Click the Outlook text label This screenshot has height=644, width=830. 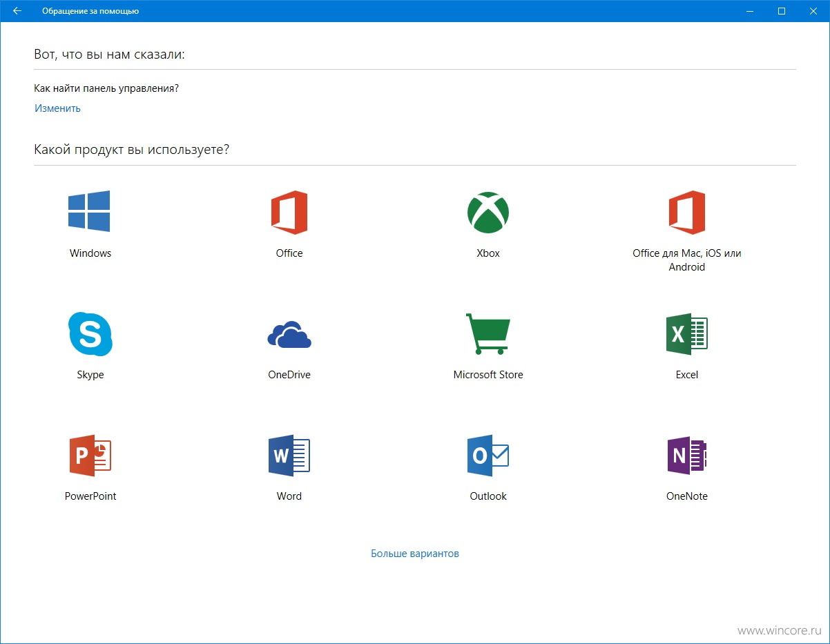pyautogui.click(x=488, y=496)
